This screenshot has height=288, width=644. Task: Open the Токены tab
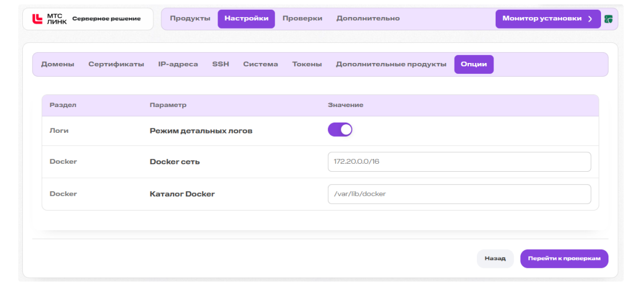307,65
